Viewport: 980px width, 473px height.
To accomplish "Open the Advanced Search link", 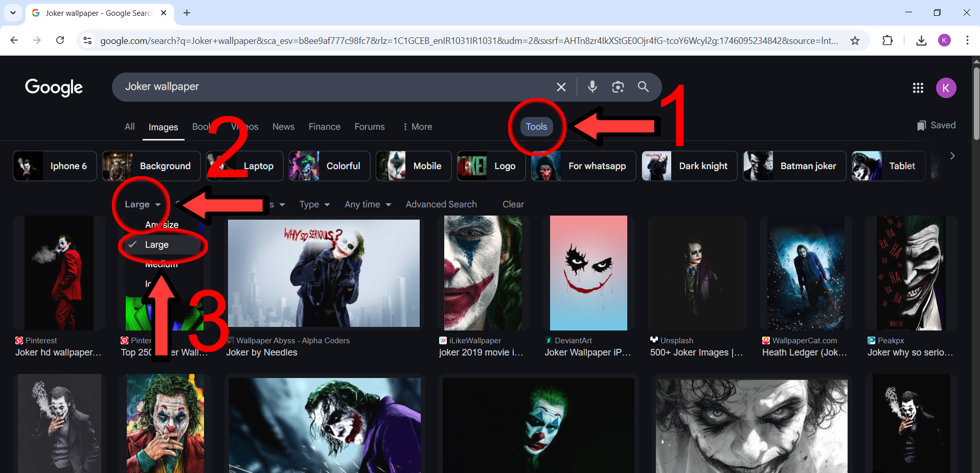I will (441, 204).
